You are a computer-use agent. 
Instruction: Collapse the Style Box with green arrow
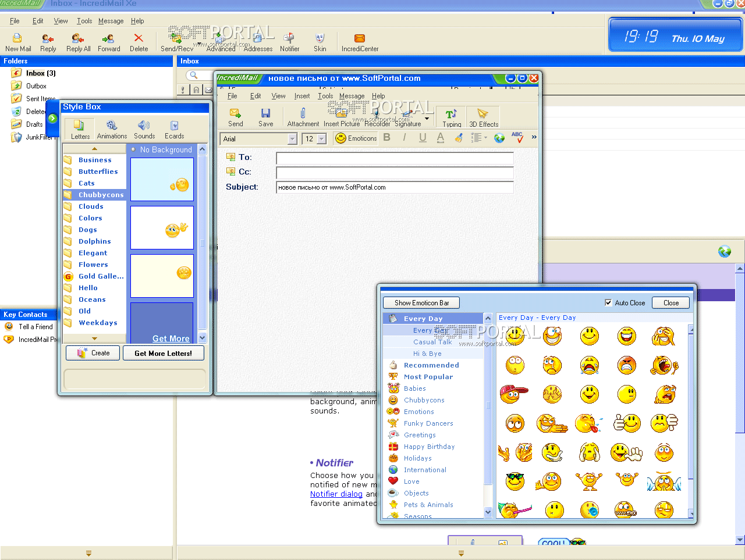(x=52, y=119)
